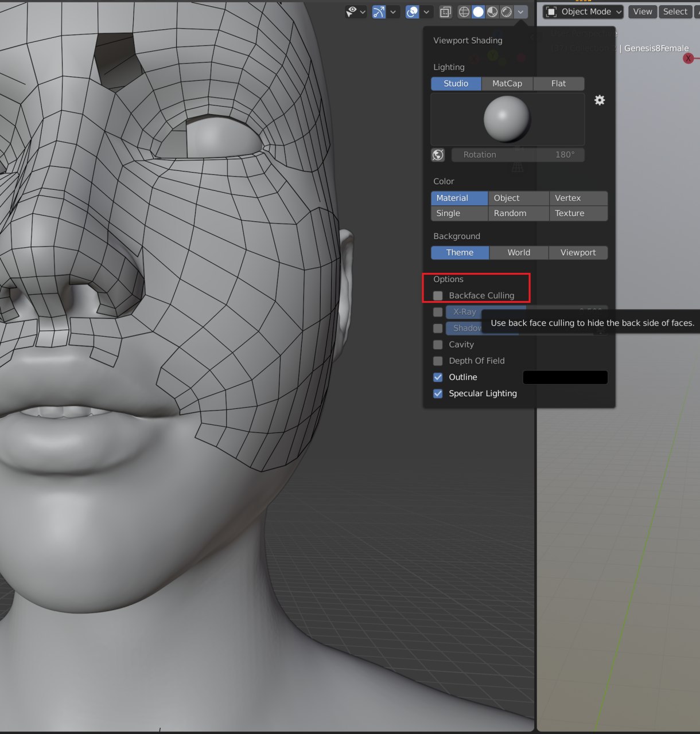This screenshot has width=700, height=734.
Task: Set color mode to Vertex
Action: tap(578, 198)
